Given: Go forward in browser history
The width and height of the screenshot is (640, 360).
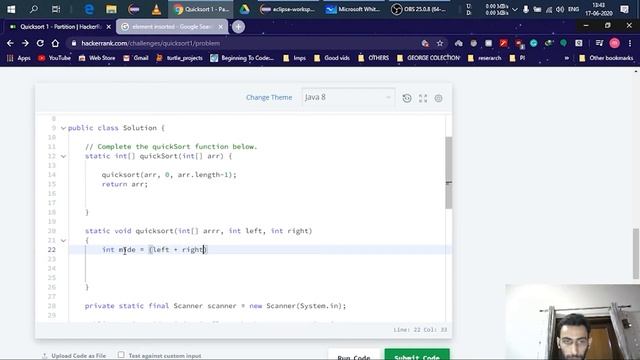Looking at the screenshot, I should [x=25, y=43].
